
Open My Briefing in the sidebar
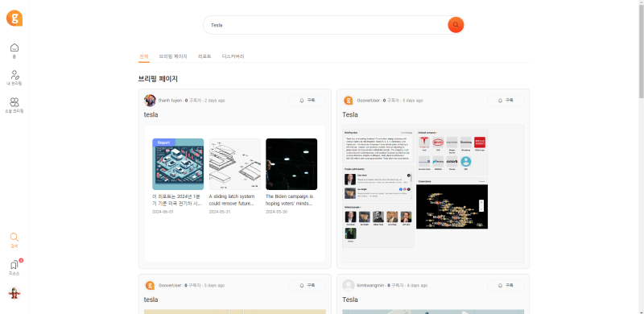point(14,77)
